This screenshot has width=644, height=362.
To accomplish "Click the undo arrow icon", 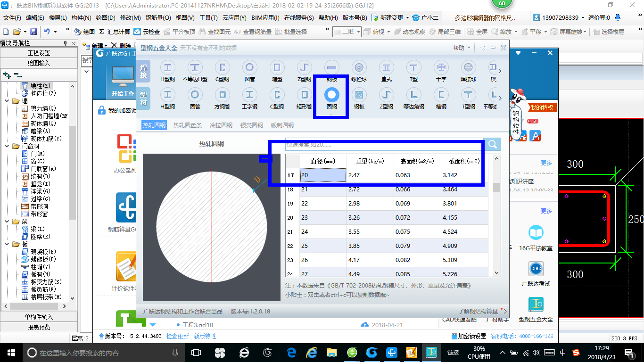I will 47,32.
